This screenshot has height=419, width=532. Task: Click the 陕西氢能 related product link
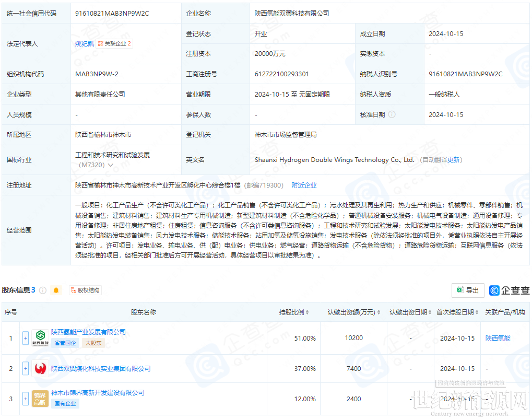pos(498,338)
